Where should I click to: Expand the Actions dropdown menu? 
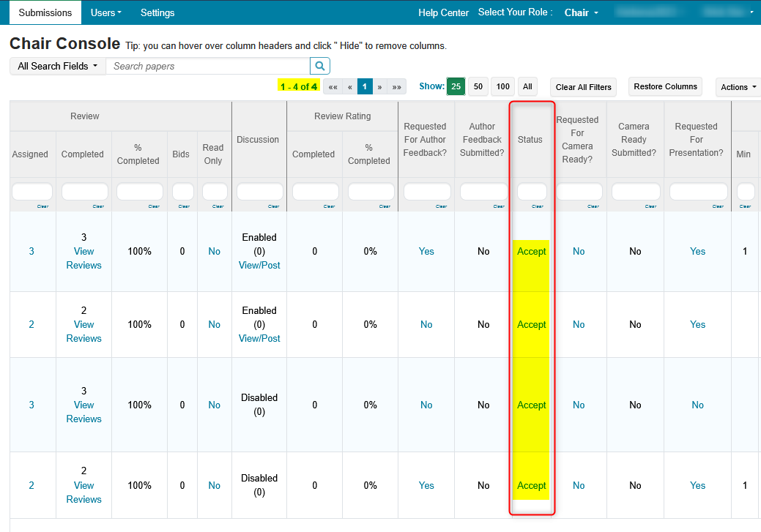[x=738, y=87]
